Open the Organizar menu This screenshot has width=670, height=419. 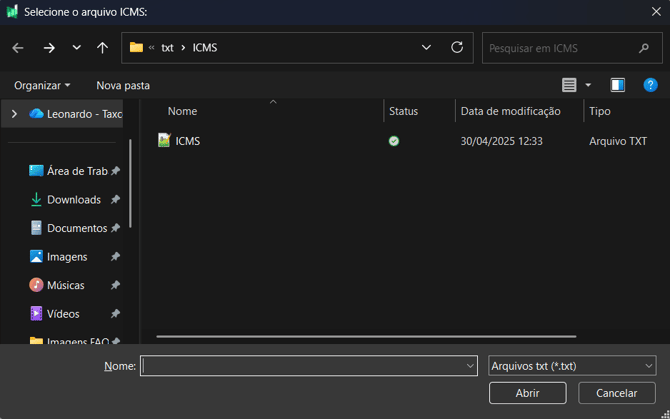tap(42, 85)
